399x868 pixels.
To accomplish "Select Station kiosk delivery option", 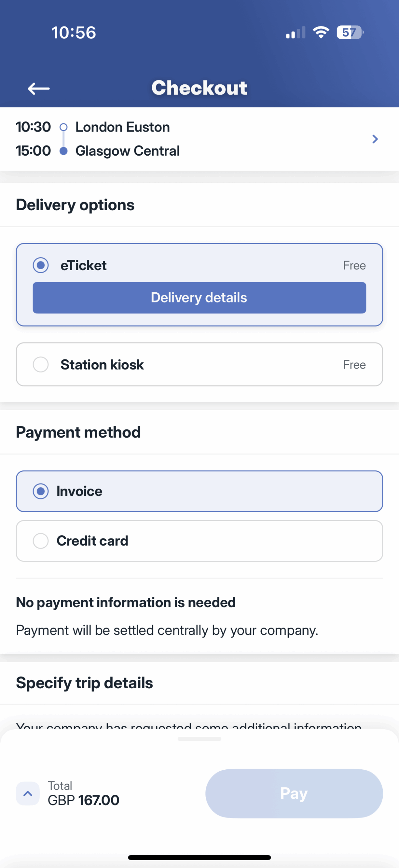I will (x=199, y=364).
